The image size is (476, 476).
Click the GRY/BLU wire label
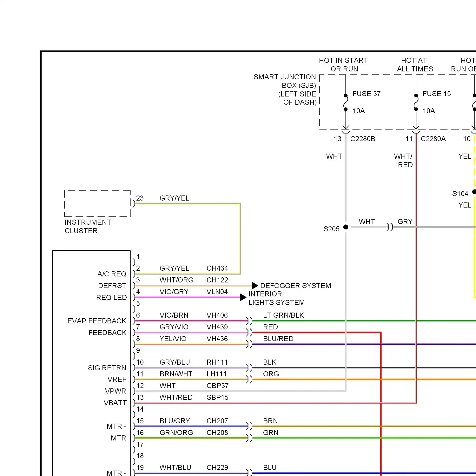point(175,362)
